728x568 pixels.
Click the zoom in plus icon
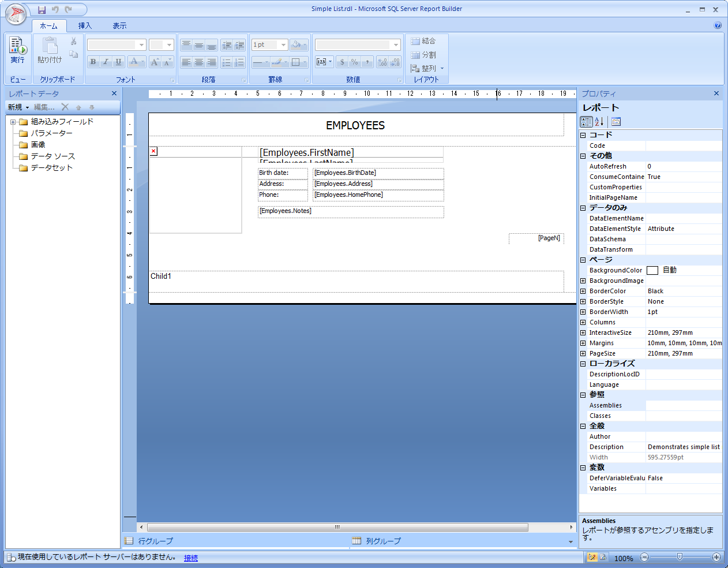(x=716, y=557)
